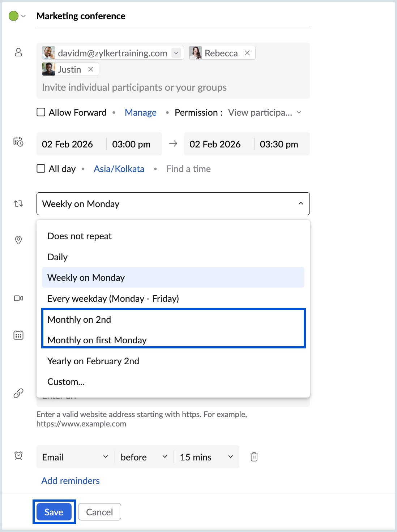
Task: Open the Permission view participants dropdown
Action: point(264,113)
